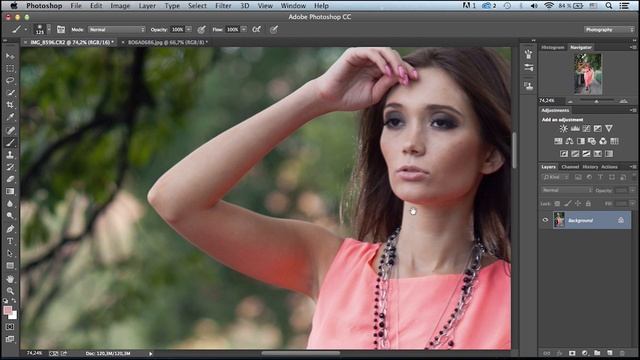This screenshot has height=360, width=640.
Task: Create new fill or adjustment layer
Action: tap(584, 353)
